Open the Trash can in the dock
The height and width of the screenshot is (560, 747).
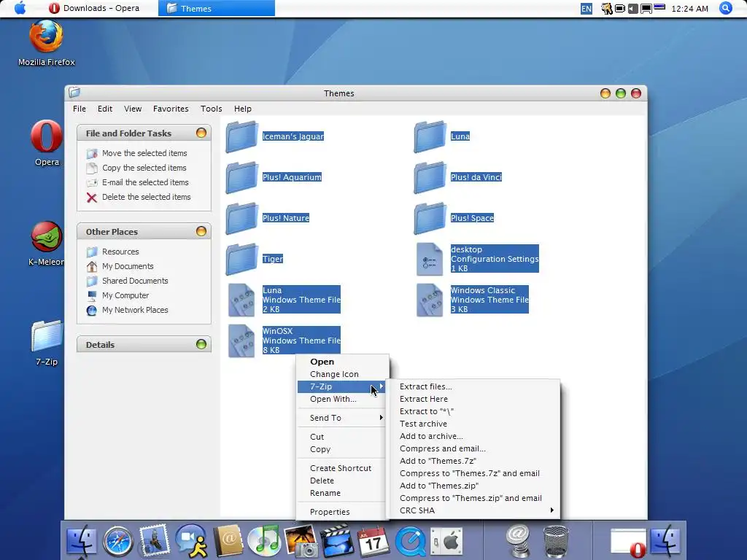tap(555, 542)
